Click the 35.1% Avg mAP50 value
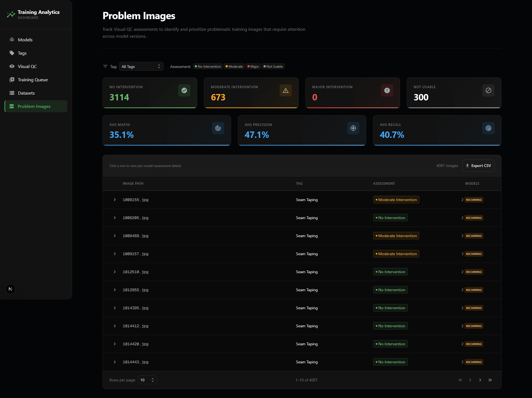The image size is (532, 398). point(122,135)
